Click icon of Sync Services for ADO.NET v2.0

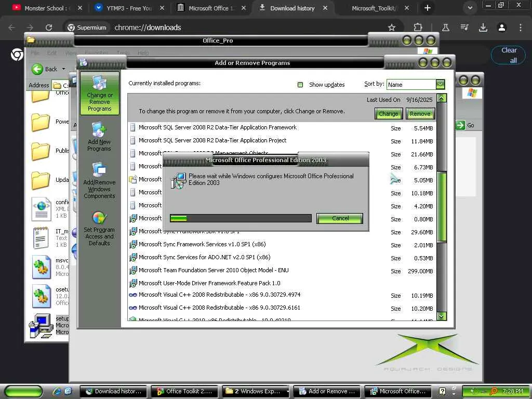click(x=133, y=257)
